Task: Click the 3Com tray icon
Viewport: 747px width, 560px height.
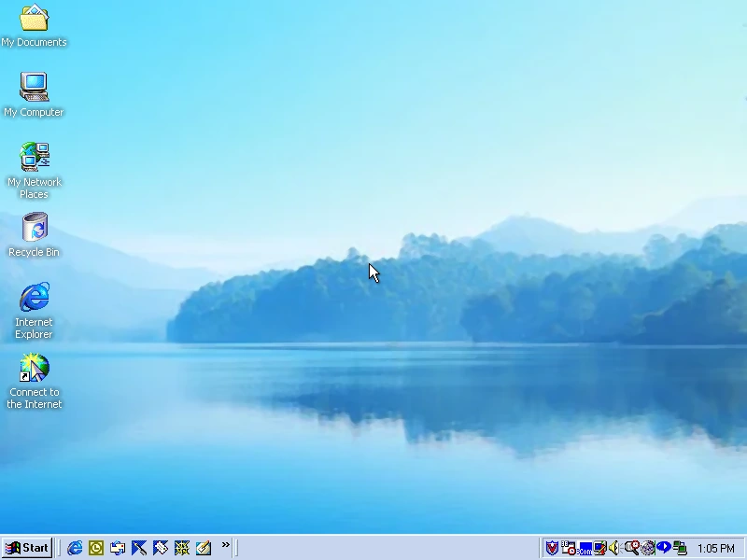Action: click(x=585, y=548)
